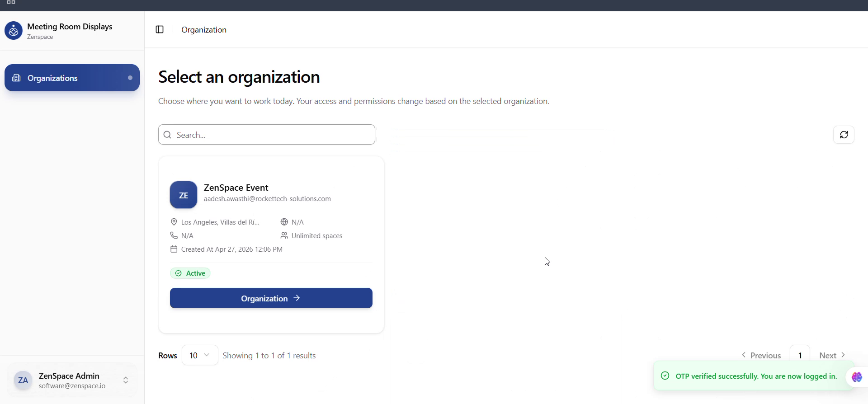
Task: Click the search magnifier icon
Action: click(x=167, y=135)
